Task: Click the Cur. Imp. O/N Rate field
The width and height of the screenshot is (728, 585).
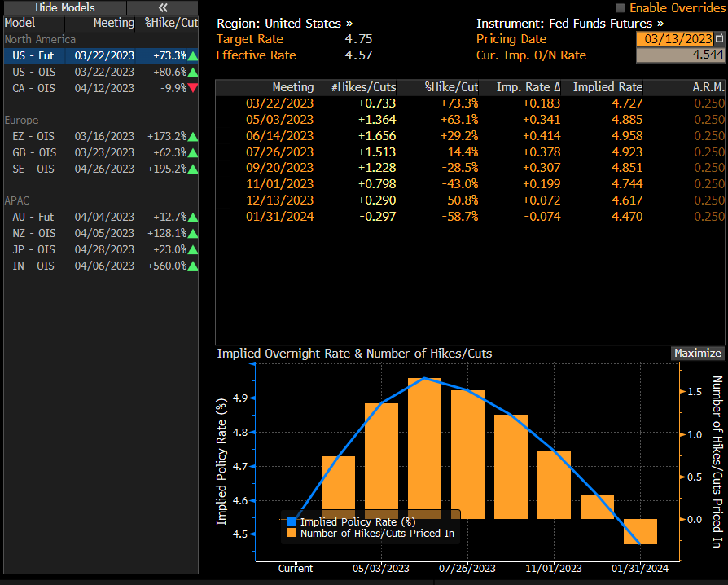Action: 679,55
